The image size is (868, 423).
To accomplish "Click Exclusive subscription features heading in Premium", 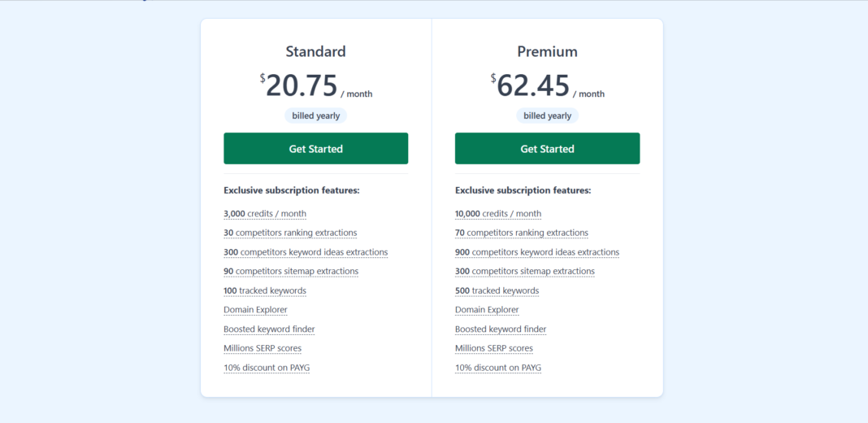I will coord(523,190).
